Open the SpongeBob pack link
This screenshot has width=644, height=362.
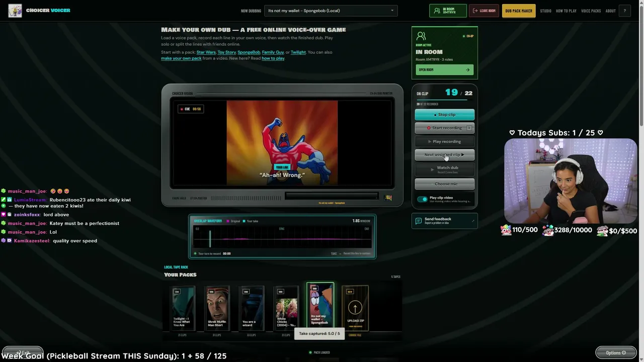coord(249,52)
